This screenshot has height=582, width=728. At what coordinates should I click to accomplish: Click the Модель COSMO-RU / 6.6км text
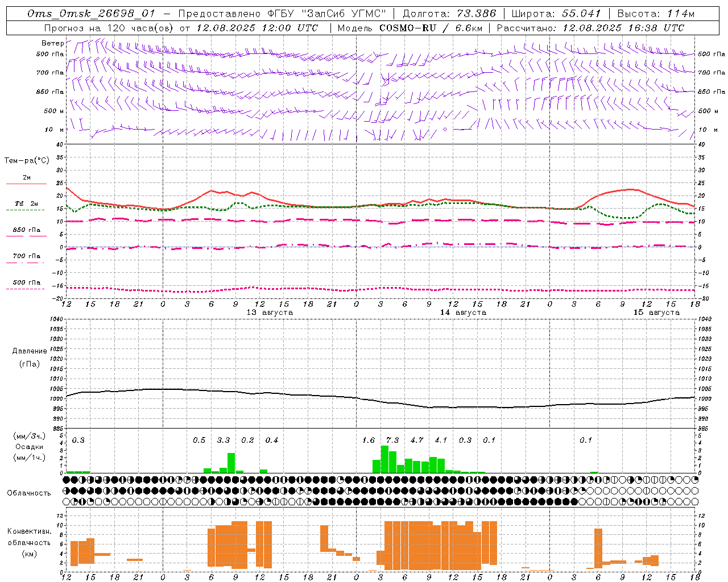409,28
